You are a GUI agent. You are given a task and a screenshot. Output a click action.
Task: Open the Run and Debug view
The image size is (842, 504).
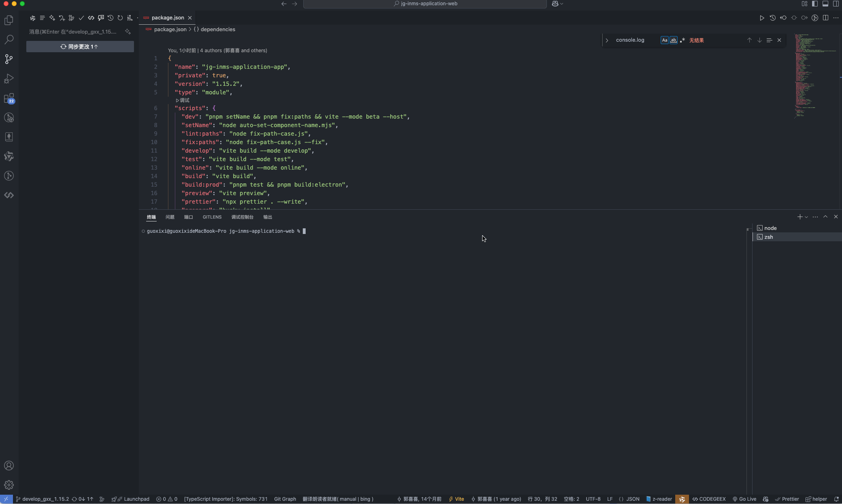[9, 79]
